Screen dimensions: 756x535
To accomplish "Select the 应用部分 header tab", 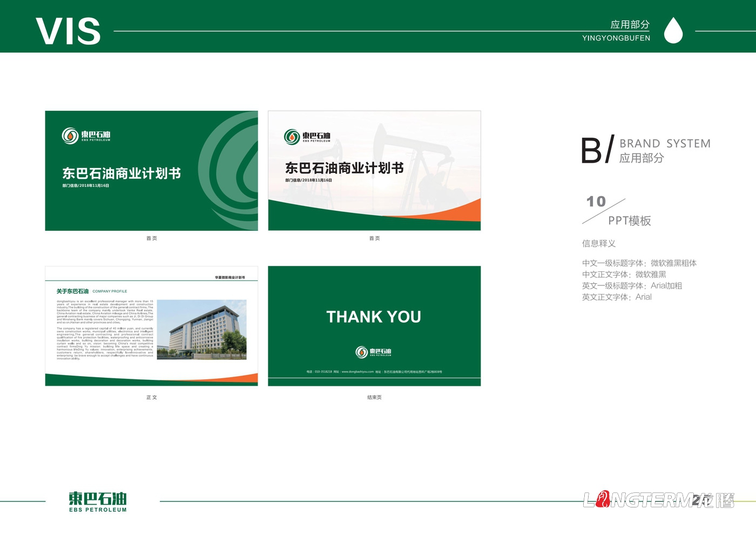I will 630,24.
